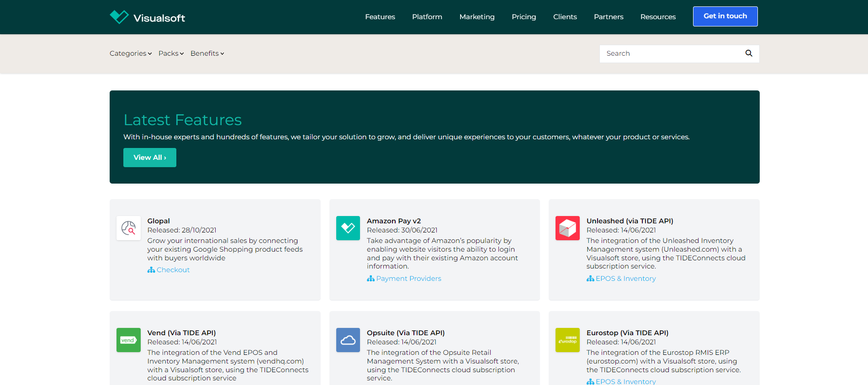Open the Platform menu item
The height and width of the screenshot is (385, 868).
click(427, 17)
